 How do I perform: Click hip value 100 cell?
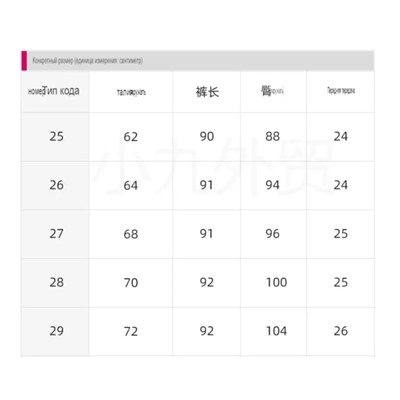point(273,283)
